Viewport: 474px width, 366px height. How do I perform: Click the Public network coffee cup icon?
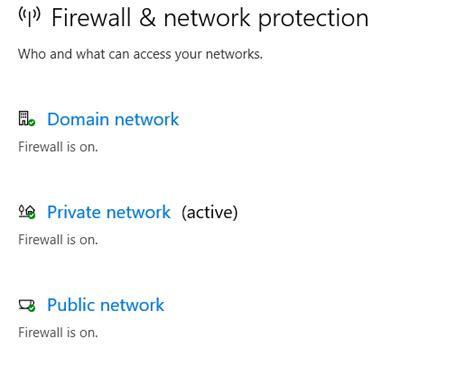[x=27, y=305]
